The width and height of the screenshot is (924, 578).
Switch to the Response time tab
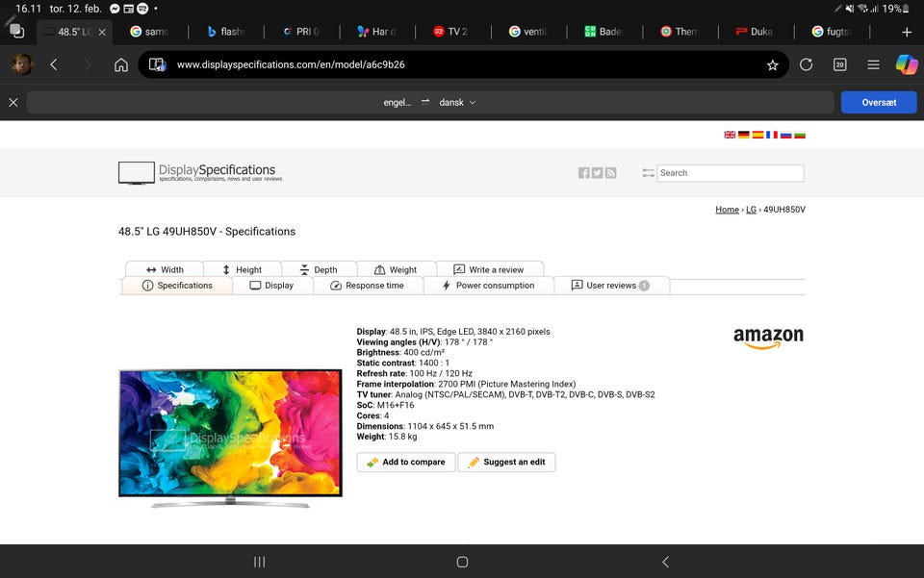pyautogui.click(x=367, y=286)
